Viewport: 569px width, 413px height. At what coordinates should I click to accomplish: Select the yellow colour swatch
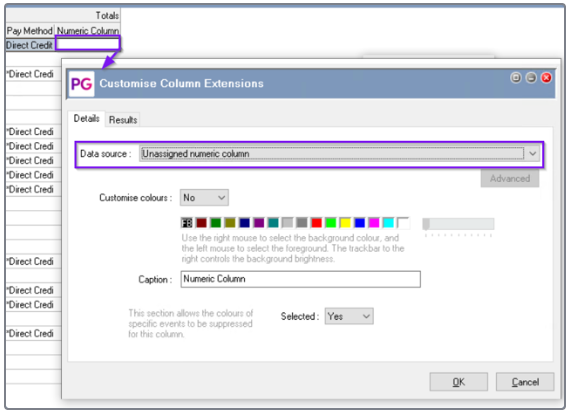tap(345, 222)
